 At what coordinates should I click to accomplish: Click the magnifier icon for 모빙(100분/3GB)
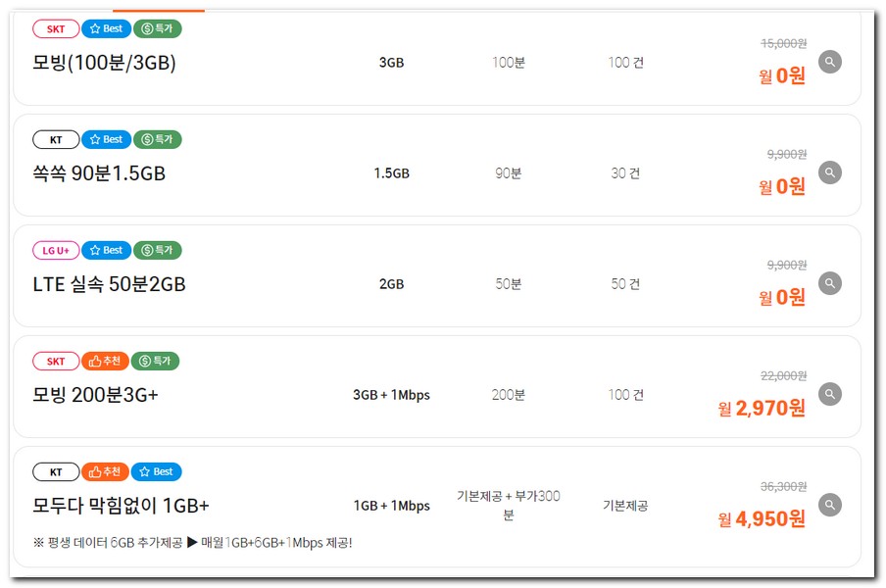(x=829, y=62)
